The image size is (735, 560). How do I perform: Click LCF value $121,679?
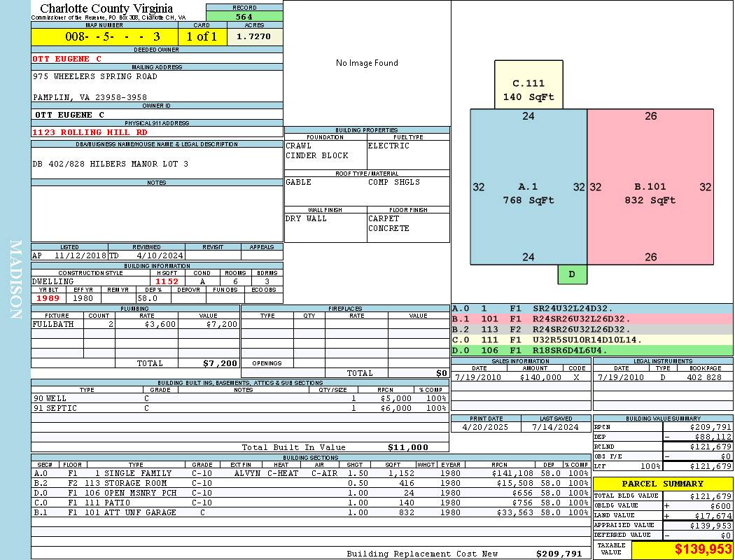[710, 466]
